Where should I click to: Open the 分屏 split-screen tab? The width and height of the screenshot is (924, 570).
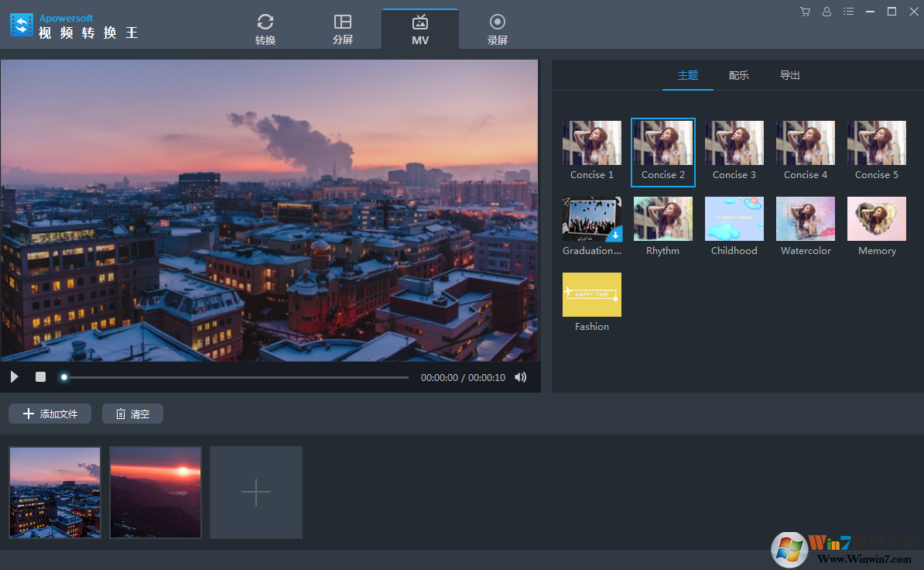tap(343, 29)
